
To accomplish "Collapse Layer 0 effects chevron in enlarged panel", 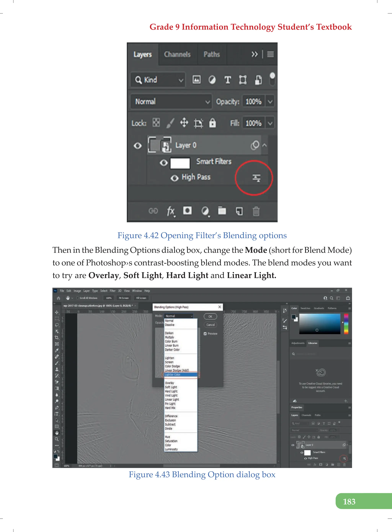I will 265,145.
